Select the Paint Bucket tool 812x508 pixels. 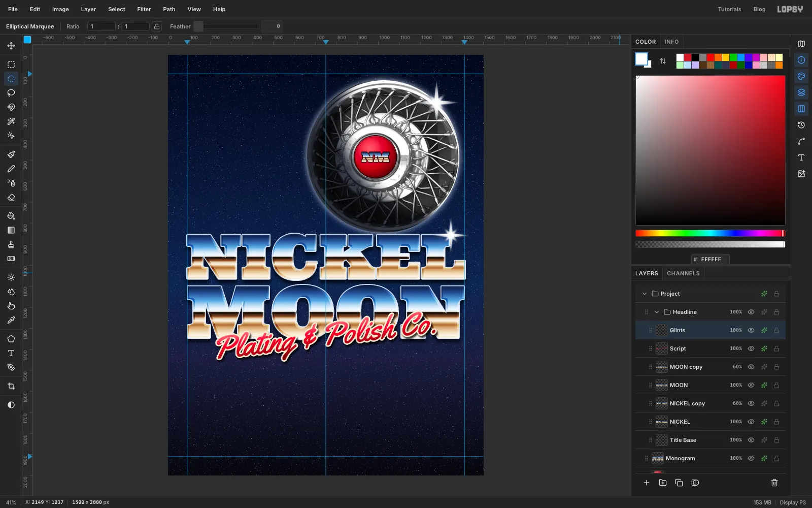pyautogui.click(x=11, y=216)
